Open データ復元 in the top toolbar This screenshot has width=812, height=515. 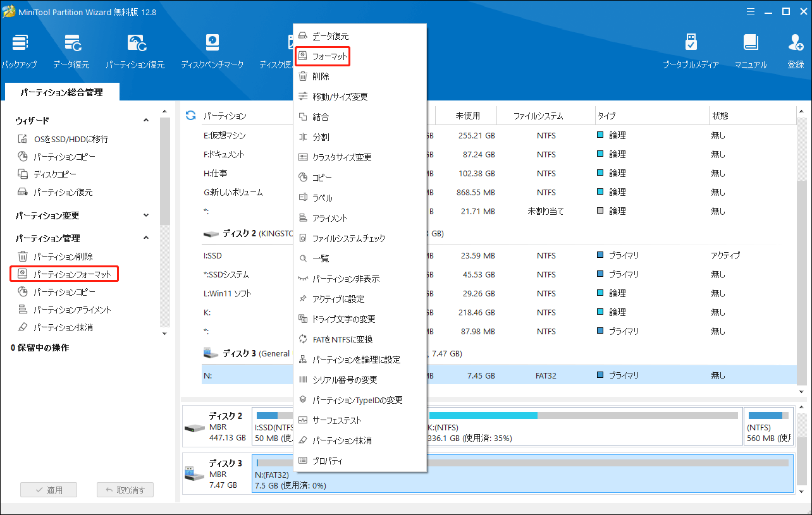point(71,51)
